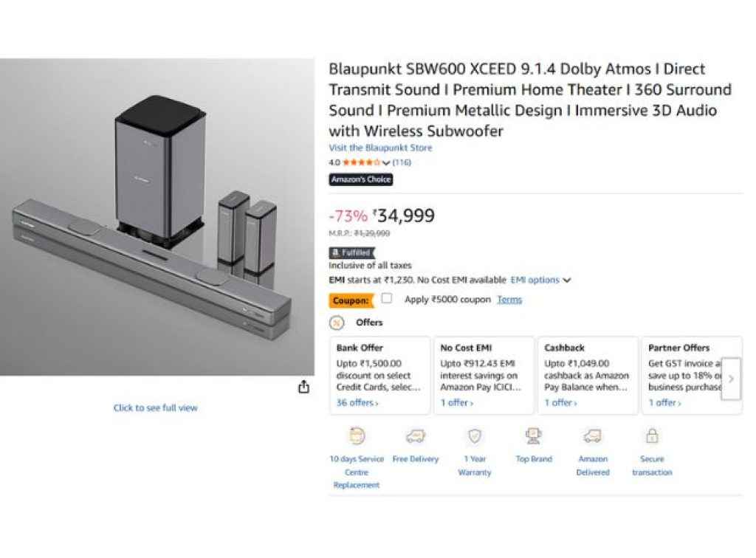Image resolution: width=756 pixels, height=558 pixels.
Task: Click the share icon below product image
Action: (303, 387)
